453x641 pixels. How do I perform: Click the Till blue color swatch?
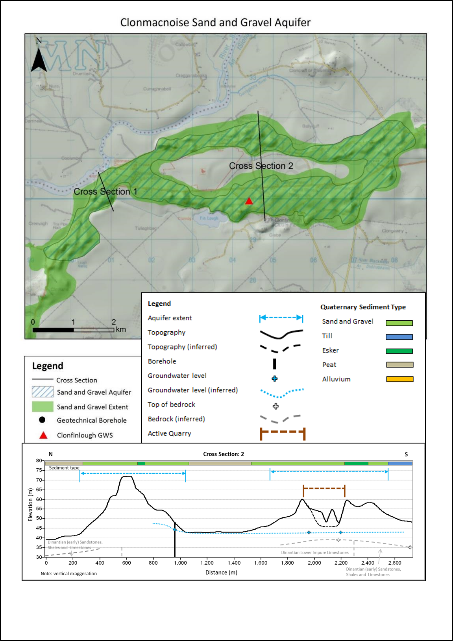point(399,336)
